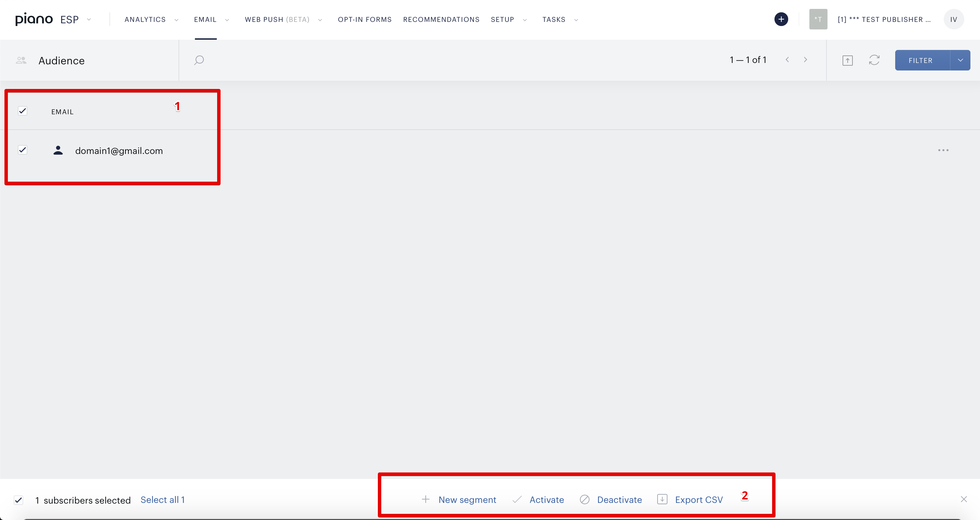
Task: Uncheck the domain1@gmail.com row checkbox
Action: 23,150
